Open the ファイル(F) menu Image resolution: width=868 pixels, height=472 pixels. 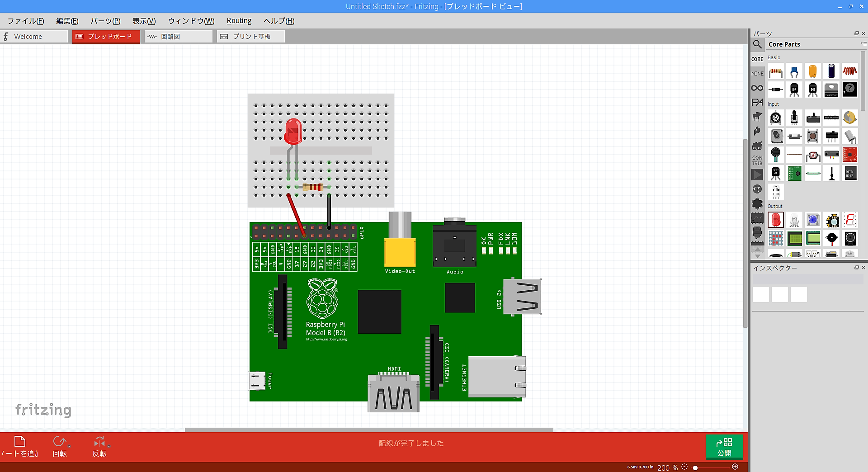(x=26, y=21)
